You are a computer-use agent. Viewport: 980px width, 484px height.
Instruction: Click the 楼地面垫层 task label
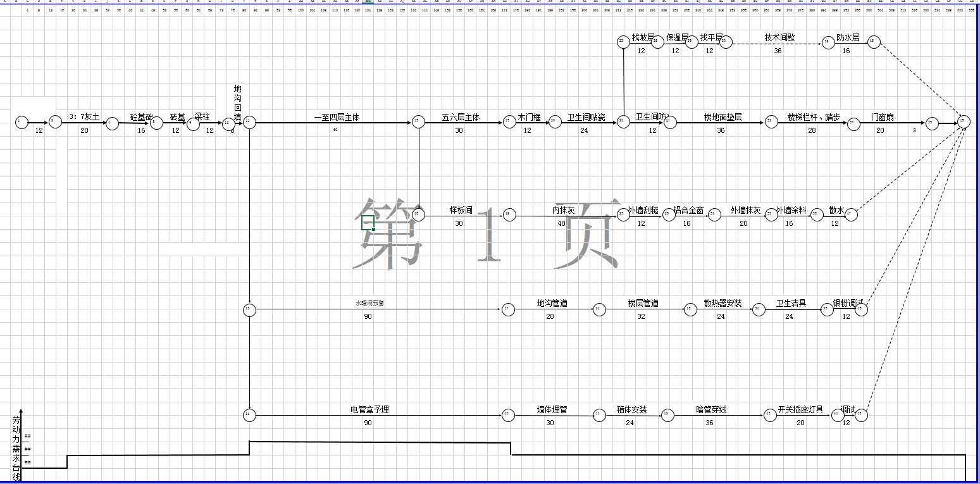pyautogui.click(x=723, y=118)
